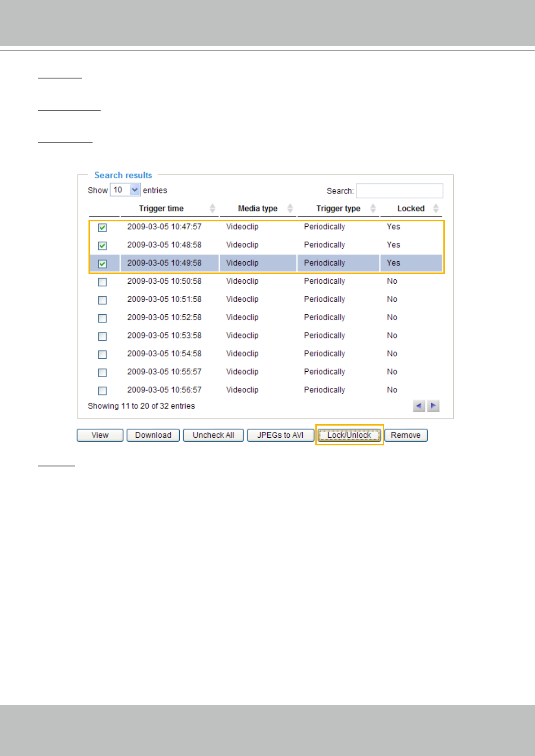
Task: Click No locked value in 10:56:57 row
Action: coord(392,390)
